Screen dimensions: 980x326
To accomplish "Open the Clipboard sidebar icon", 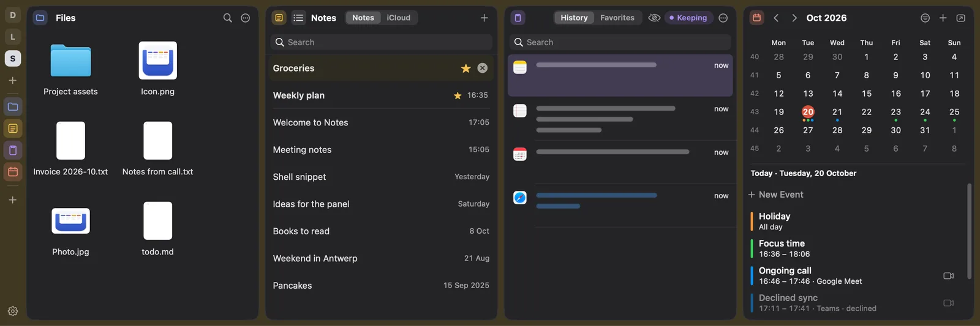I will [13, 150].
